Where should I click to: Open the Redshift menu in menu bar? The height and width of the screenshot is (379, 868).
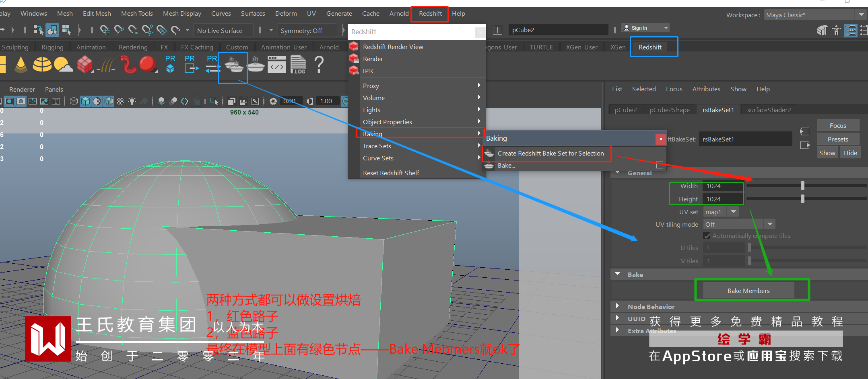coord(430,14)
